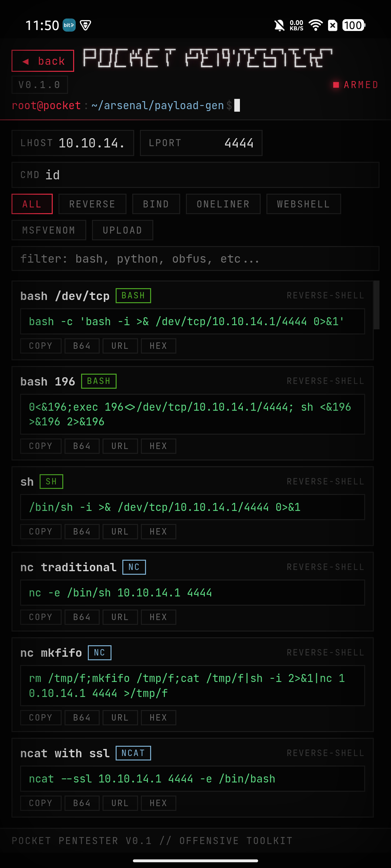The height and width of the screenshot is (868, 391).
Task: Base64 encode the bash 196 payload
Action: pos(82,446)
